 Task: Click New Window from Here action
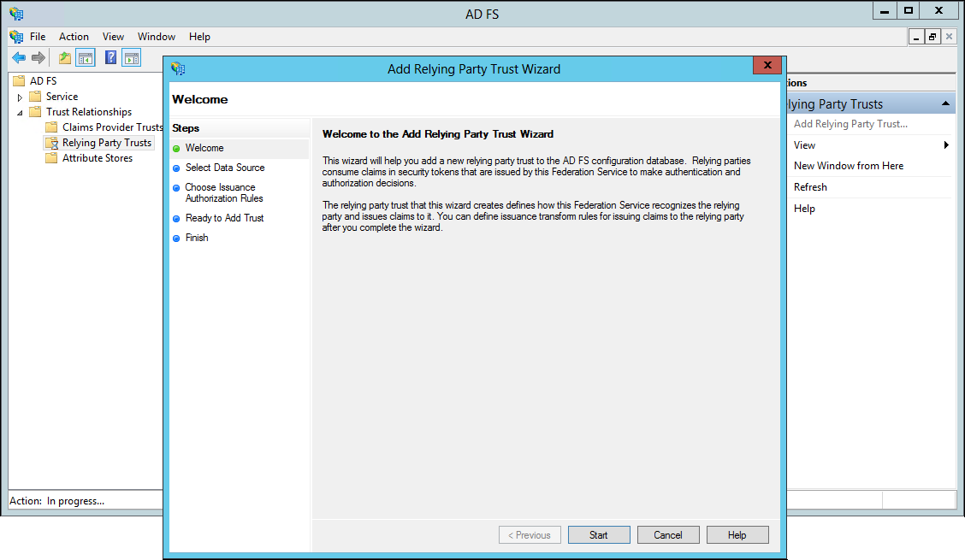(x=849, y=166)
